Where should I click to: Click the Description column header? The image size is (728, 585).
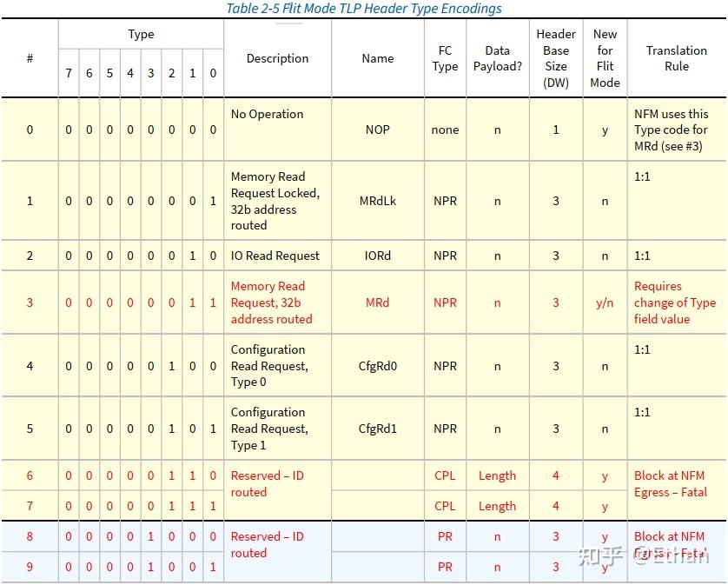point(277,58)
